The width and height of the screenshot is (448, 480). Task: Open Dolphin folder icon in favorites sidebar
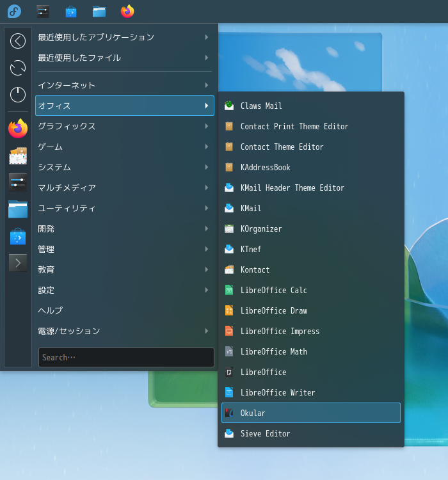coord(18,209)
